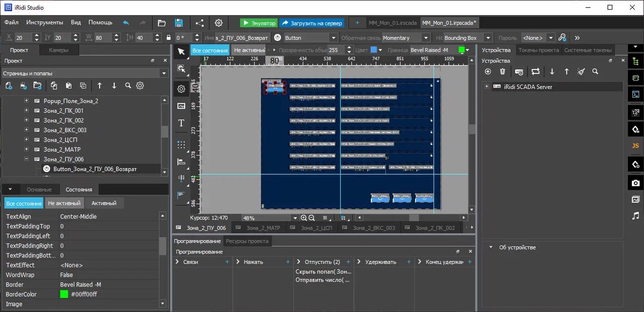The width and height of the screenshot is (644, 312).
Task: Open the 'Инструменты' menu
Action: [45, 23]
